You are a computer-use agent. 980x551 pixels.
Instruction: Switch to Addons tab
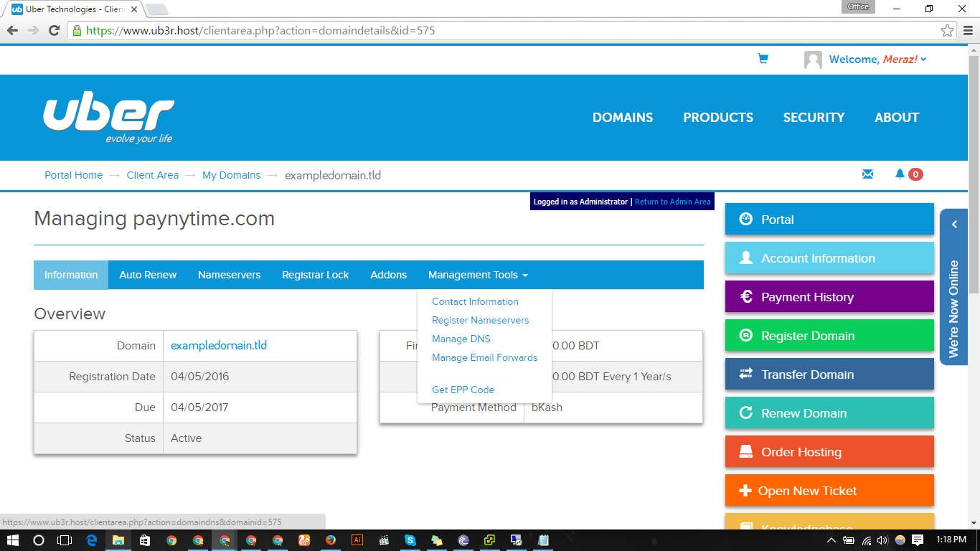coord(389,275)
